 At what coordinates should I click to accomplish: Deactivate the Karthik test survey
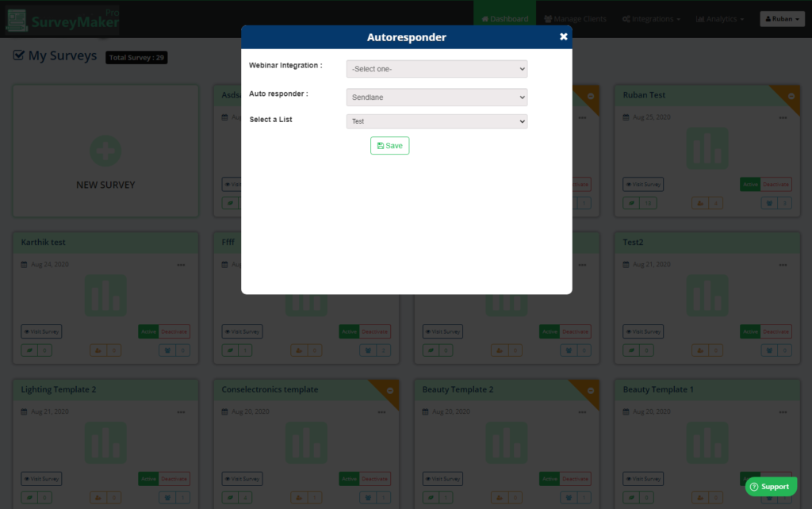point(174,331)
